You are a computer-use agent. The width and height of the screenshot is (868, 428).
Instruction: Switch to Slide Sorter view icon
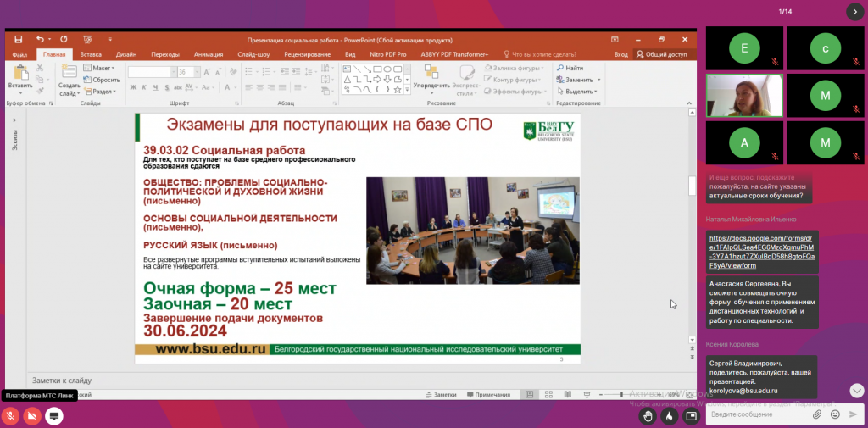click(x=548, y=395)
